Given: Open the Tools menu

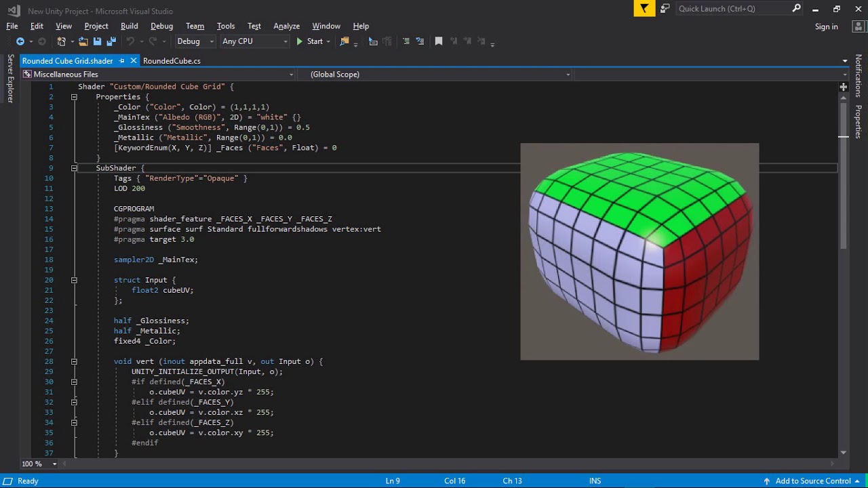Looking at the screenshot, I should pos(226,26).
